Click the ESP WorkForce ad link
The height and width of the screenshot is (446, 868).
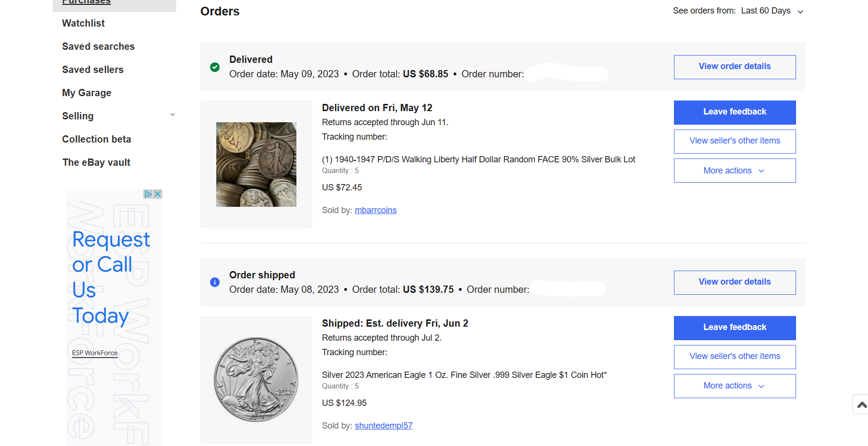(95, 353)
